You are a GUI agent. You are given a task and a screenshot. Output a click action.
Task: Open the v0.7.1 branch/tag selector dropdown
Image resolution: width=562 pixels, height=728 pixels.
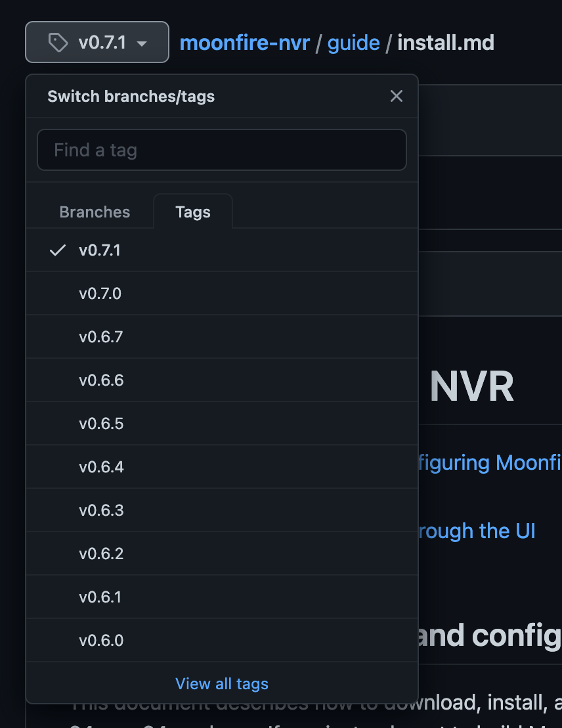(x=97, y=42)
